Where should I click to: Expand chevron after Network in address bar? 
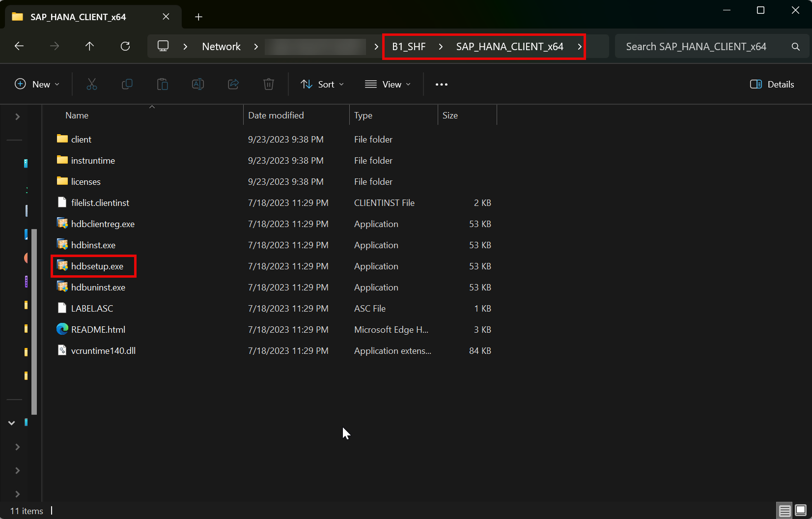tap(256, 47)
